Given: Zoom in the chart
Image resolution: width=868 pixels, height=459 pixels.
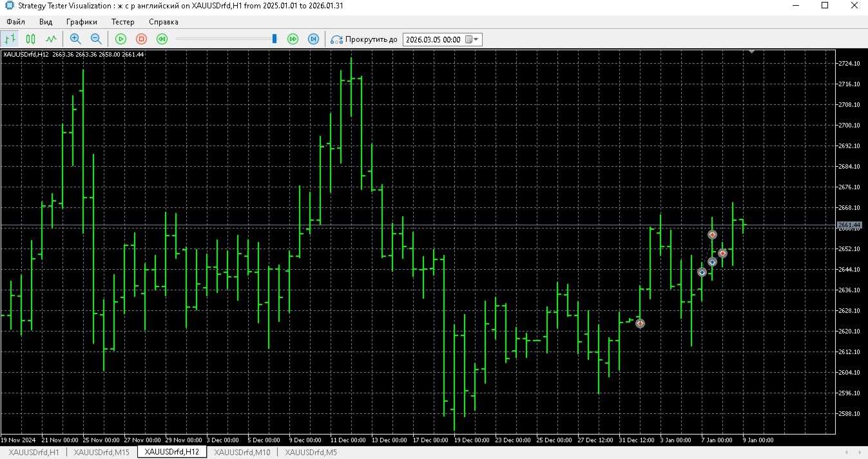Looking at the screenshot, I should [75, 39].
